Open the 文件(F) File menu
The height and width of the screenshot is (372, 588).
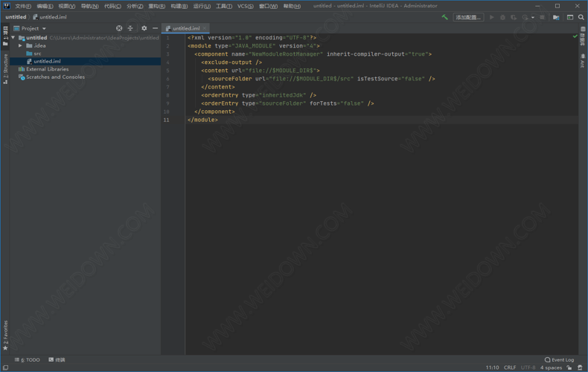click(x=23, y=6)
